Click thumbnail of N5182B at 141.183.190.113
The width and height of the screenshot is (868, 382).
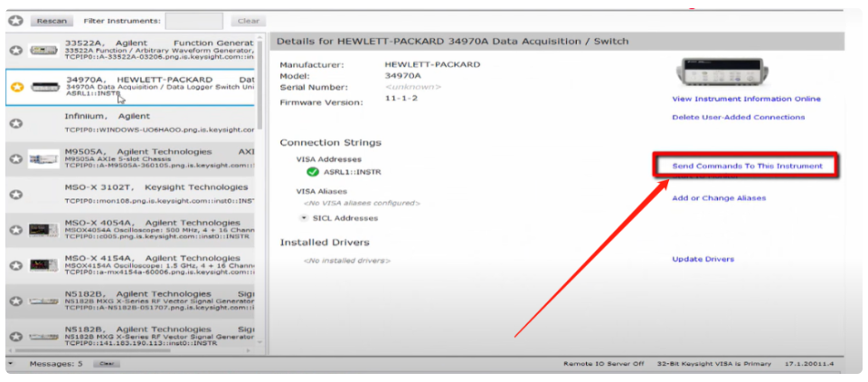coord(43,337)
